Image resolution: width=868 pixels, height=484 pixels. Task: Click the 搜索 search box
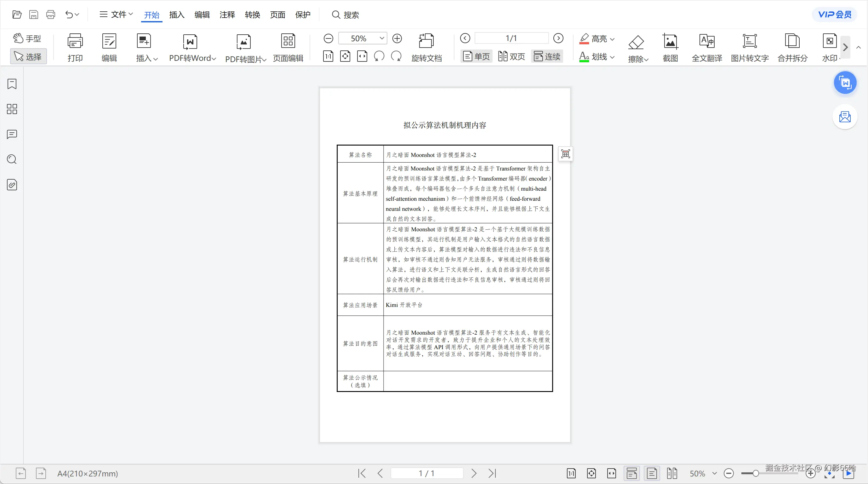[x=345, y=15]
